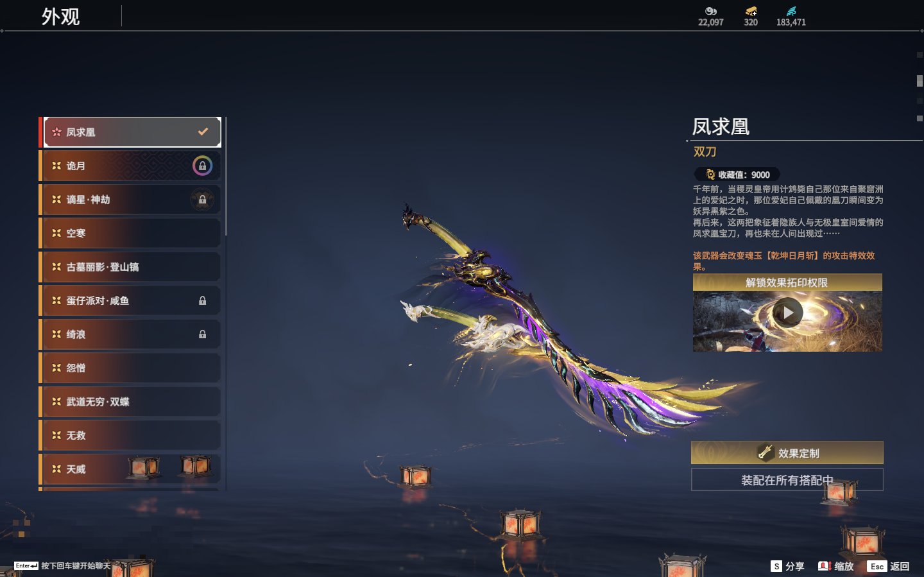Toggle the checkmark on 凤求凰 skin

click(x=203, y=132)
